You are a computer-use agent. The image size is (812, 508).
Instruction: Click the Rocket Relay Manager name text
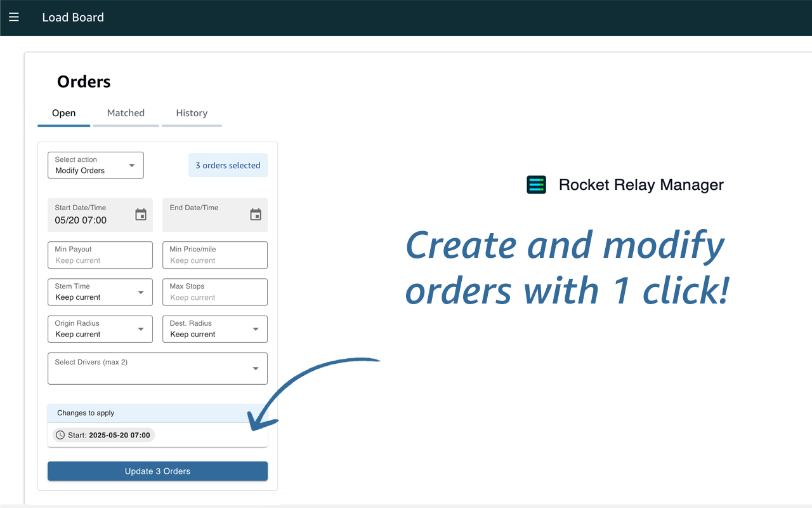tap(641, 185)
